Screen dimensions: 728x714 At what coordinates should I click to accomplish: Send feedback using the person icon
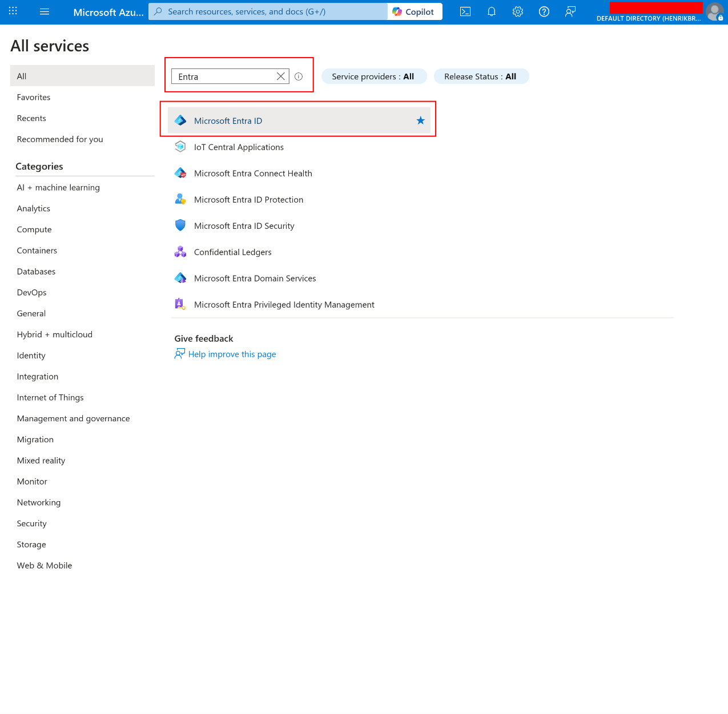pyautogui.click(x=570, y=11)
